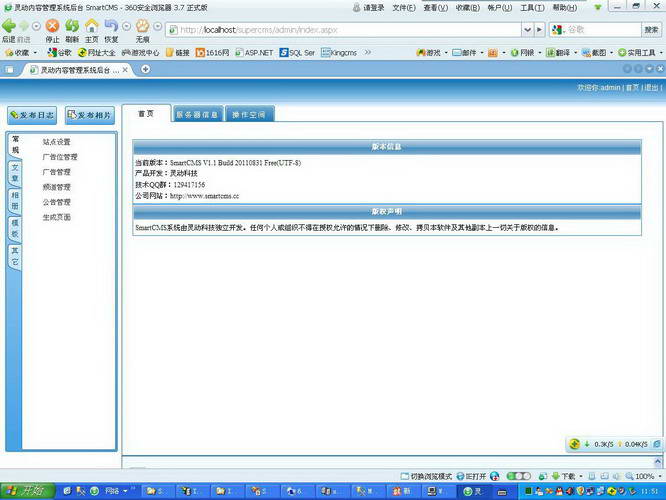This screenshot has width=666, height=500.
Task: Refresh the page with the 刷新 icon
Action: point(72,26)
